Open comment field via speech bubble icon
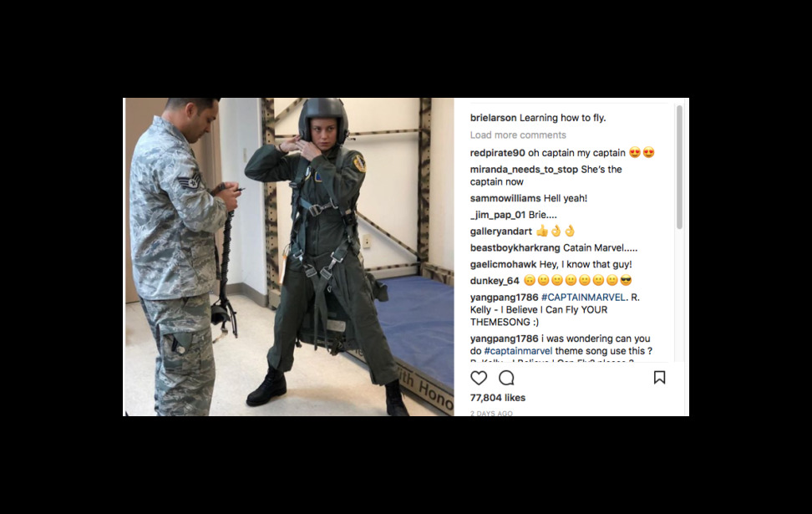The height and width of the screenshot is (514, 812). pos(506,378)
